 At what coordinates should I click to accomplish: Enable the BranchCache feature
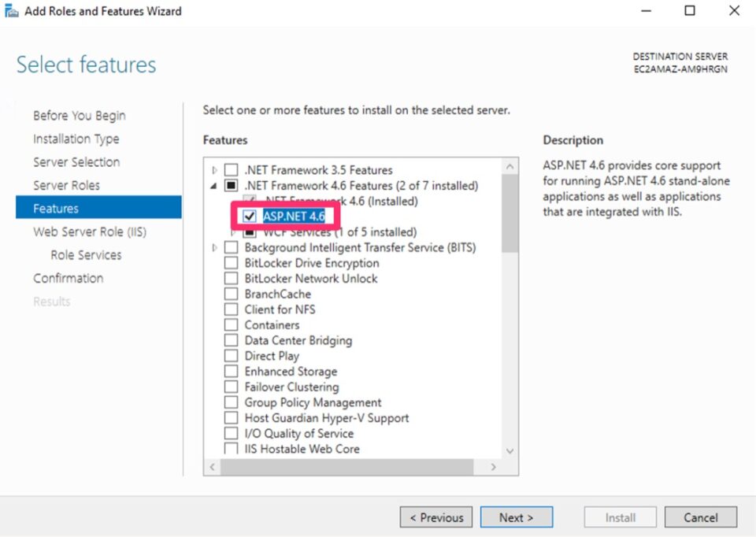(x=232, y=294)
